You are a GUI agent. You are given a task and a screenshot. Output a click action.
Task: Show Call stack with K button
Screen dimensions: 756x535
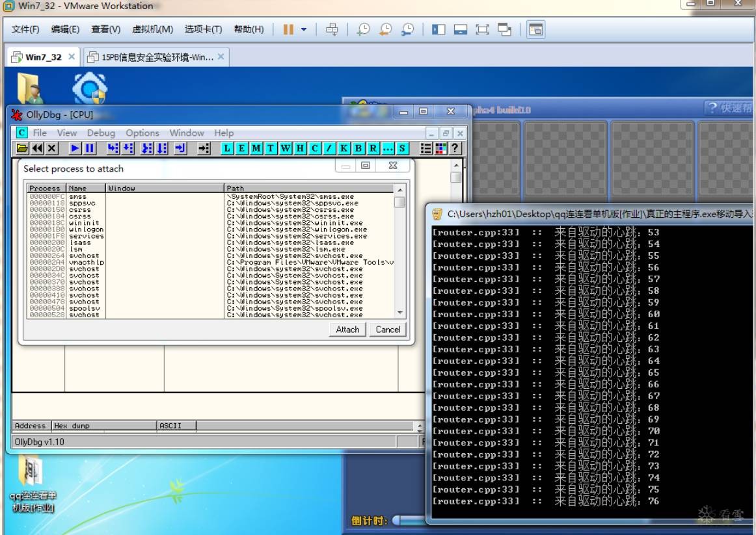pyautogui.click(x=344, y=148)
